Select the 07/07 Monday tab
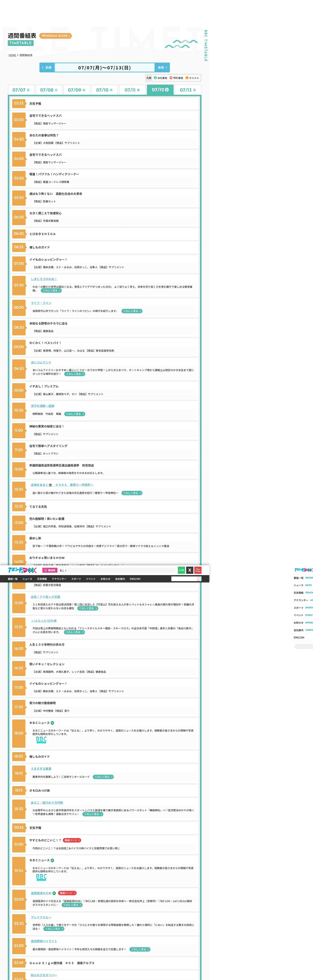 coord(21,90)
